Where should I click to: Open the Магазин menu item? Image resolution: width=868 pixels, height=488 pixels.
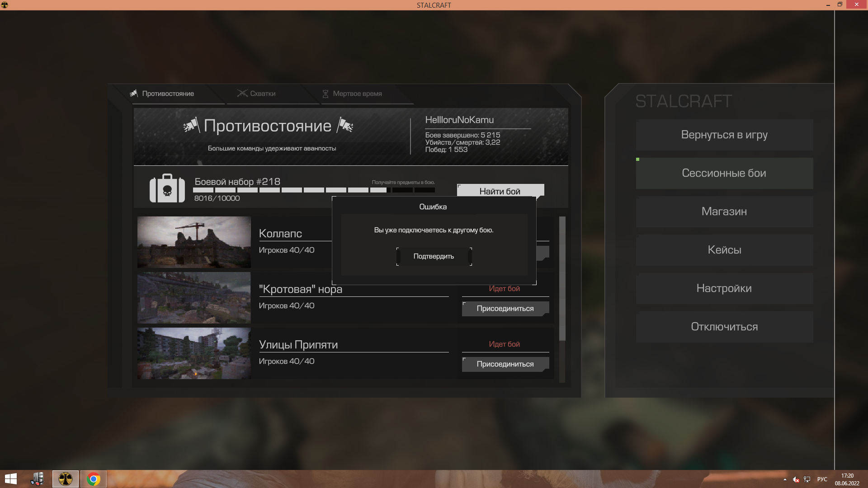pyautogui.click(x=724, y=211)
